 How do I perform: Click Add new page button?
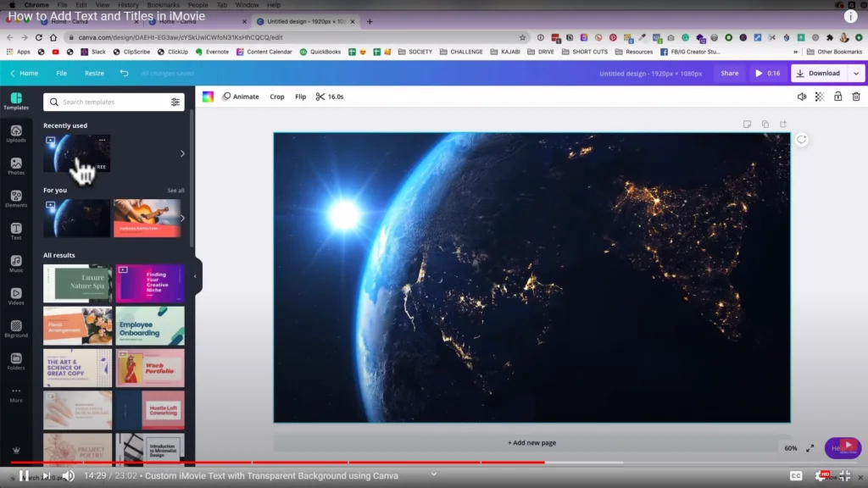click(531, 442)
